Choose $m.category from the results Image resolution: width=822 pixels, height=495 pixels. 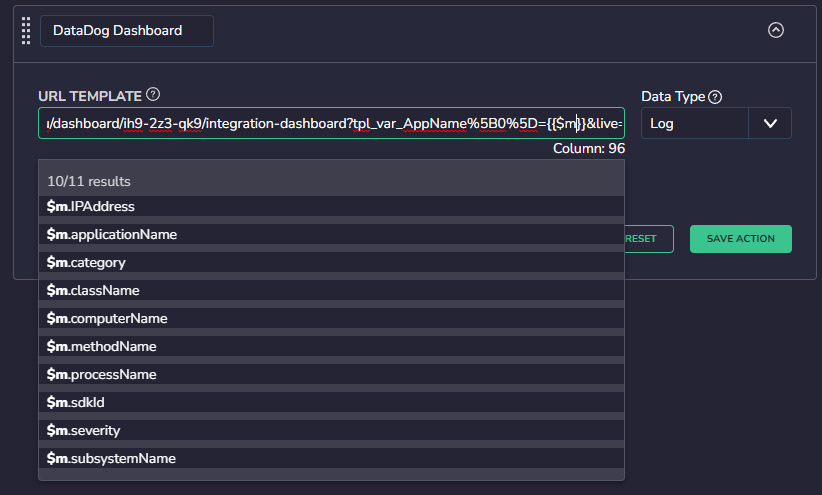tap(331, 262)
